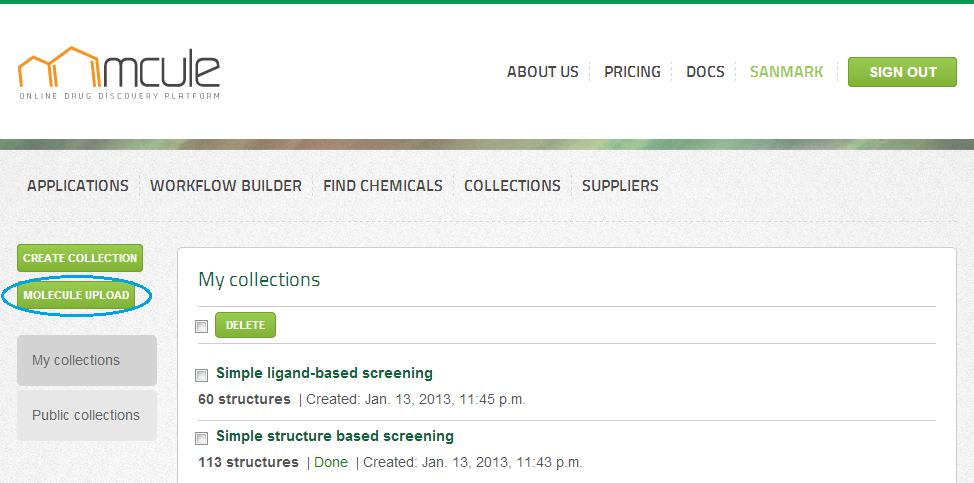Toggle the select-all collections checkbox
Image resolution: width=974 pixels, height=483 pixels.
click(x=202, y=326)
